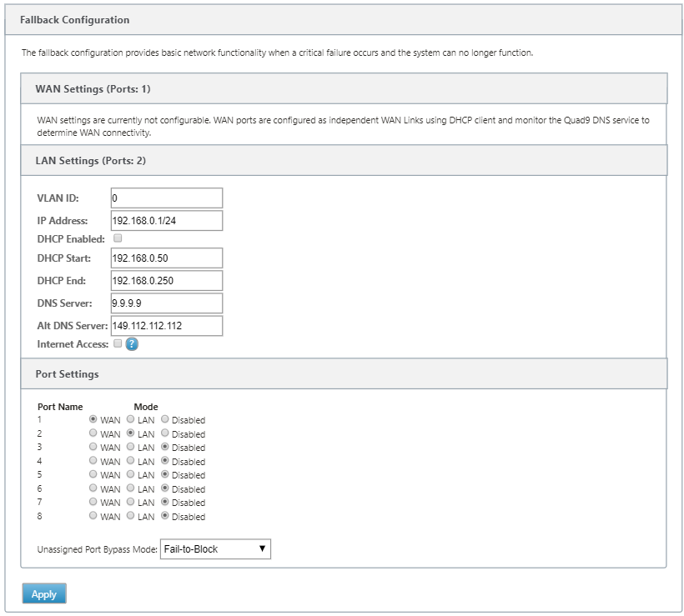Set port 1 mode to WAN
684x616 pixels.
[x=93, y=419]
